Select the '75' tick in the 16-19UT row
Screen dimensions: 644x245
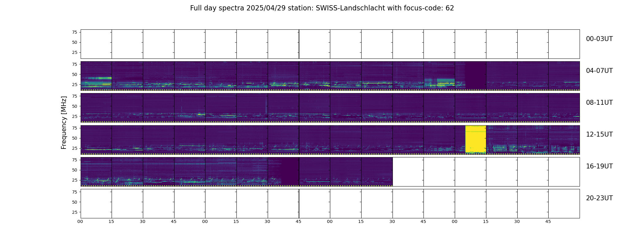tap(75, 160)
